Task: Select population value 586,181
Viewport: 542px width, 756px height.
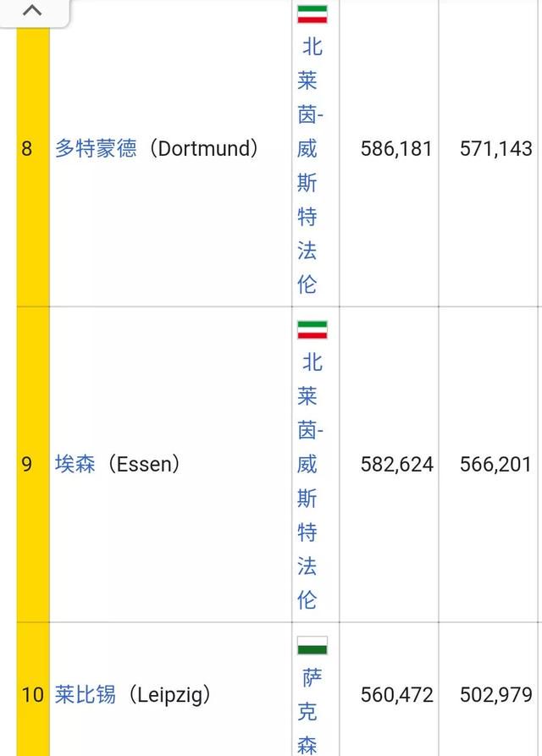Action: tap(396, 148)
